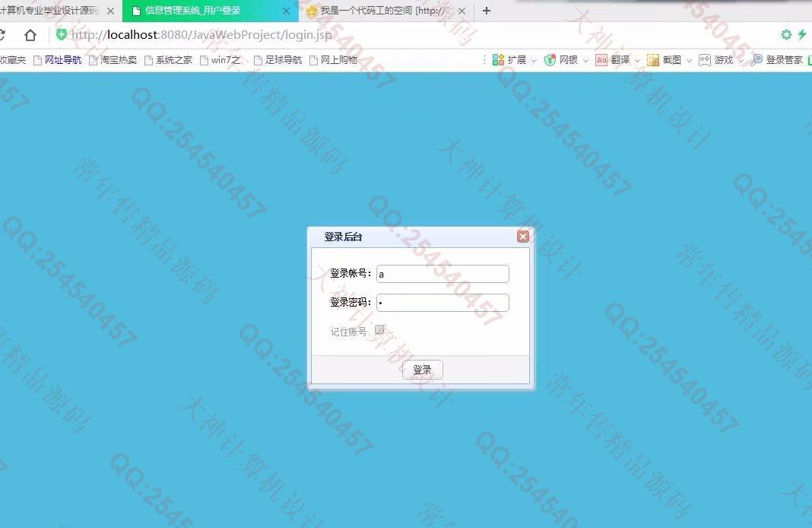The image size is (812, 528).
Task: Focus the 登录密码 input field
Action: click(442, 303)
